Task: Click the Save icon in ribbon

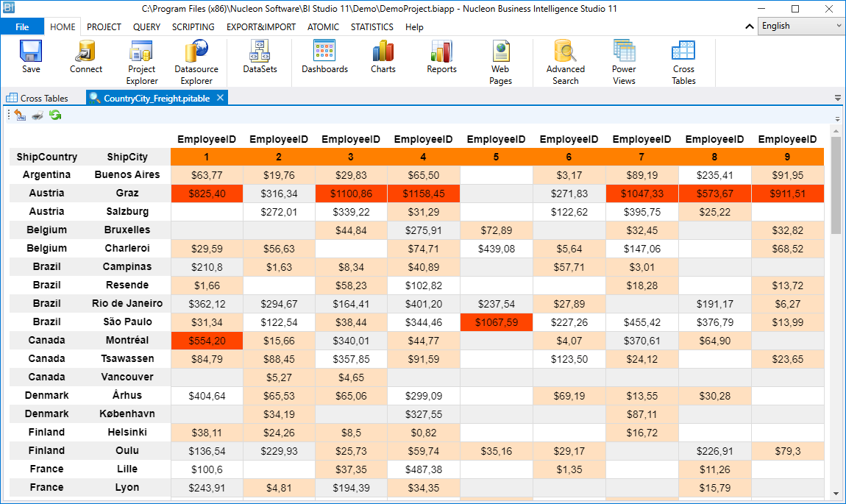Action: coord(31,57)
